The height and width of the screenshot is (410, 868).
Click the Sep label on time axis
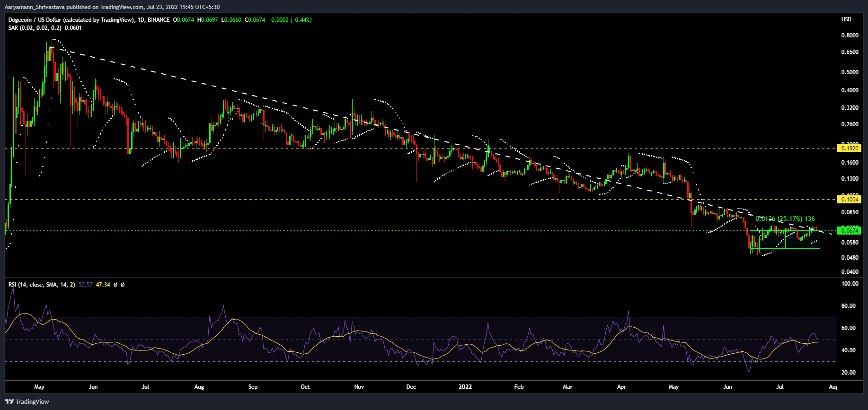coord(253,387)
